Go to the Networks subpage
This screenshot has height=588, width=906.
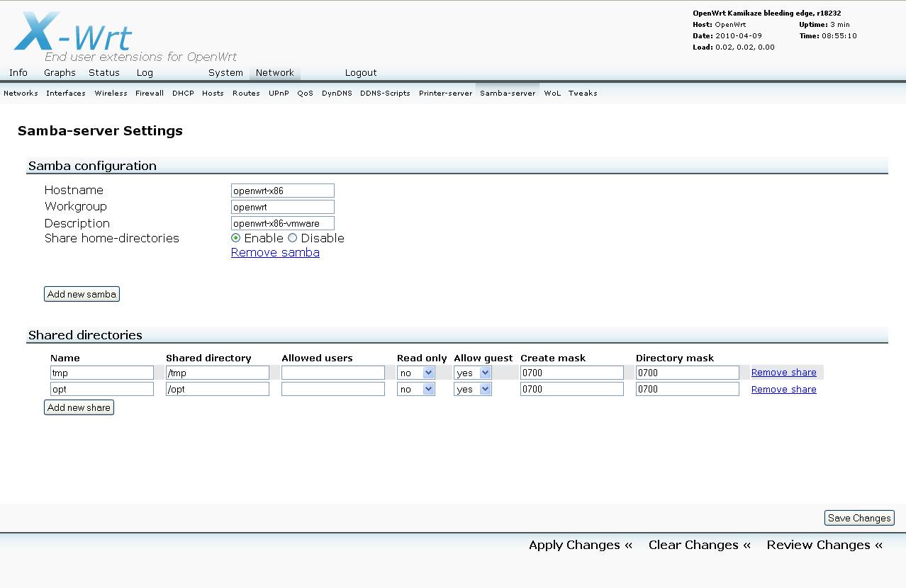[x=21, y=93]
